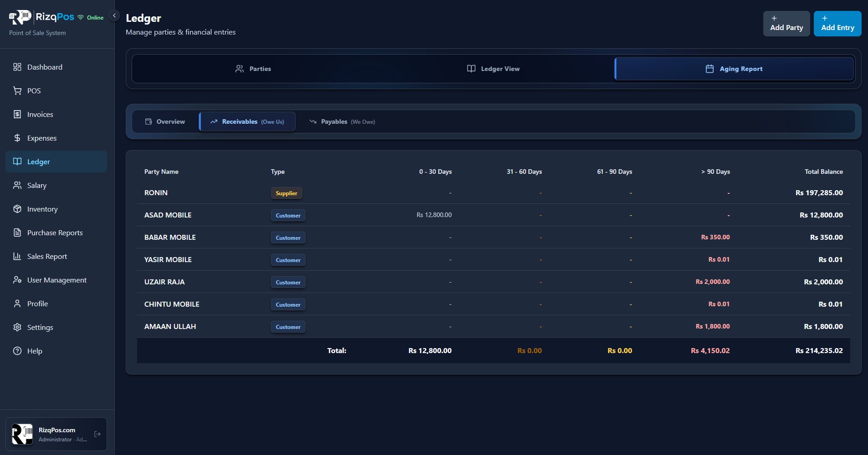This screenshot has height=455, width=868.
Task: Click the Inventory box icon
Action: 17,209
